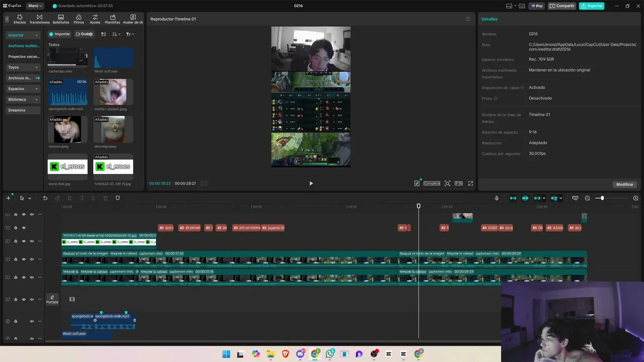Click the undo arrow in timeline toolbar

(45, 198)
